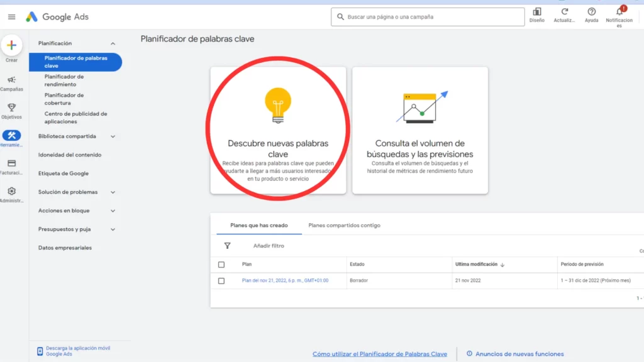Viewport: 644px width, 362px height.
Task: Collapse the Planificación section
Action: coord(113,43)
